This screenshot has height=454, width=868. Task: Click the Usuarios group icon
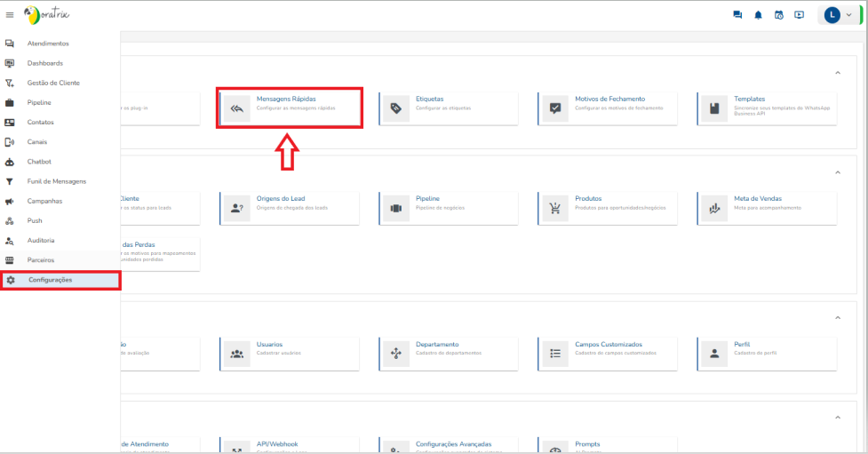(237, 353)
